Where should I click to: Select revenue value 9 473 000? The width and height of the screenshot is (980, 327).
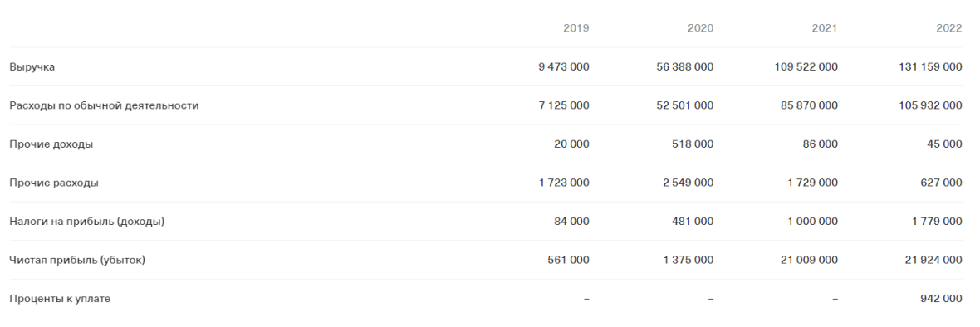click(564, 66)
